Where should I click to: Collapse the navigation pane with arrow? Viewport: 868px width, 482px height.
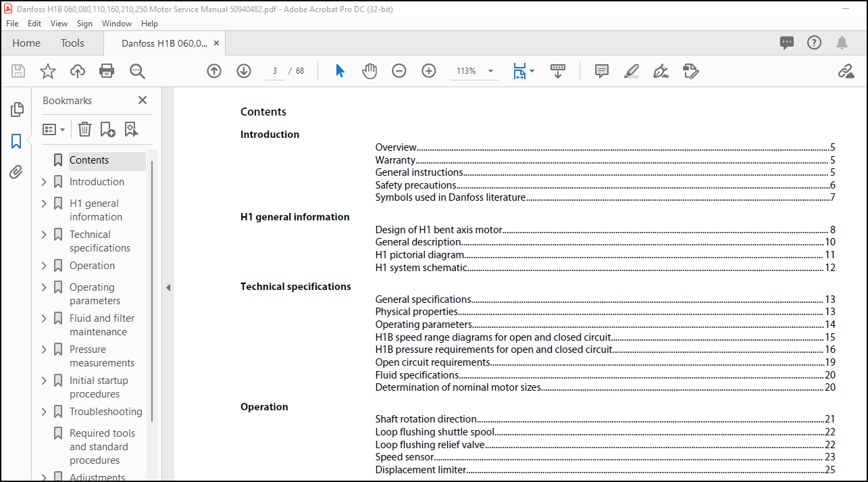[168, 287]
